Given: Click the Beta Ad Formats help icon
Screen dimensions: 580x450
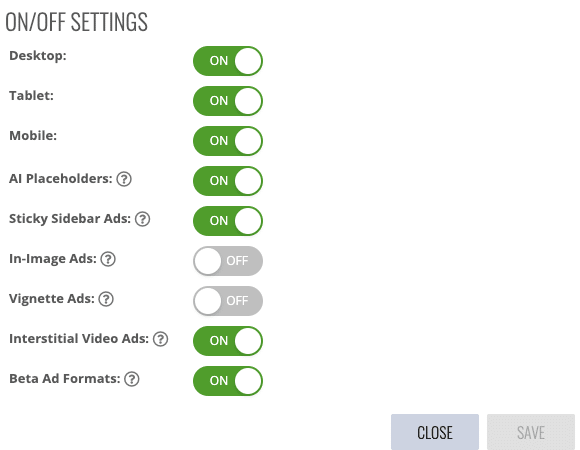Looking at the screenshot, I should [132, 379].
